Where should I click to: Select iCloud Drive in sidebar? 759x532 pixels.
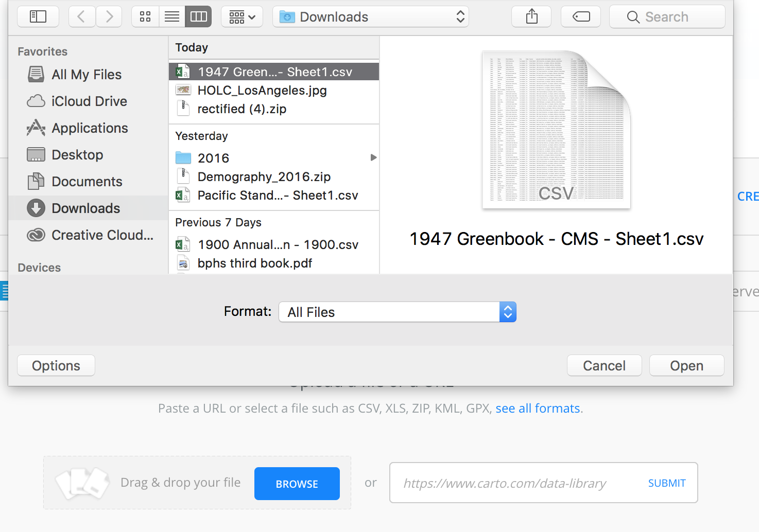coord(88,101)
